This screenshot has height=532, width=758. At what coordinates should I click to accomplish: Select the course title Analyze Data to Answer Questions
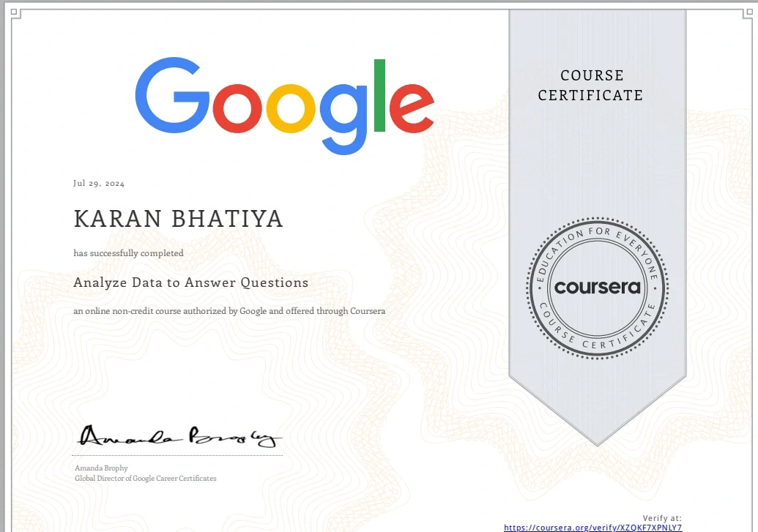click(190, 282)
